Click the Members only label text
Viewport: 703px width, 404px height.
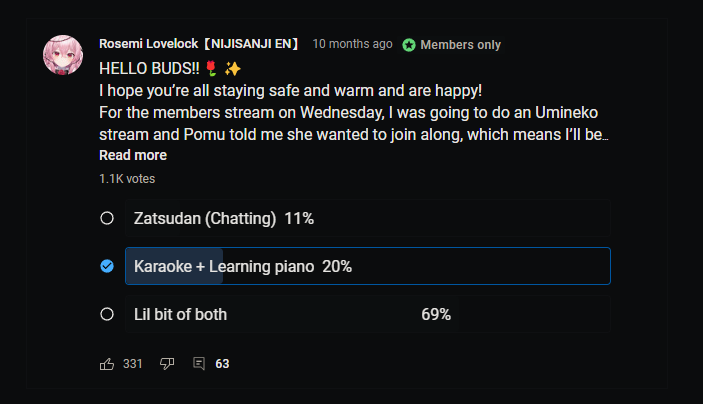(460, 45)
